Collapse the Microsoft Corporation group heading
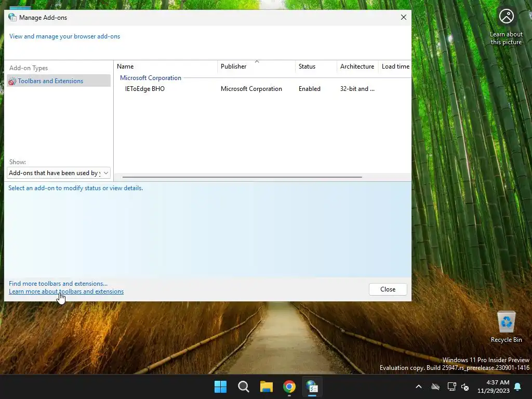Viewport: 532px width, 399px height. (151, 78)
